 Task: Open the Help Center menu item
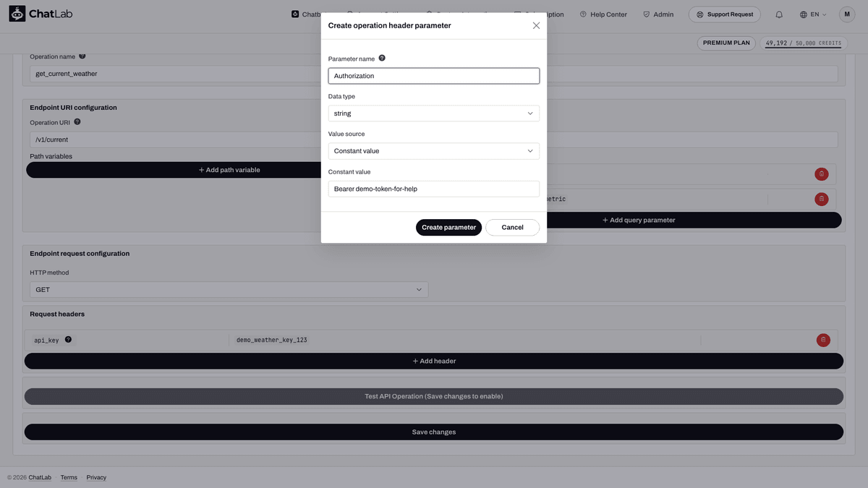(603, 14)
